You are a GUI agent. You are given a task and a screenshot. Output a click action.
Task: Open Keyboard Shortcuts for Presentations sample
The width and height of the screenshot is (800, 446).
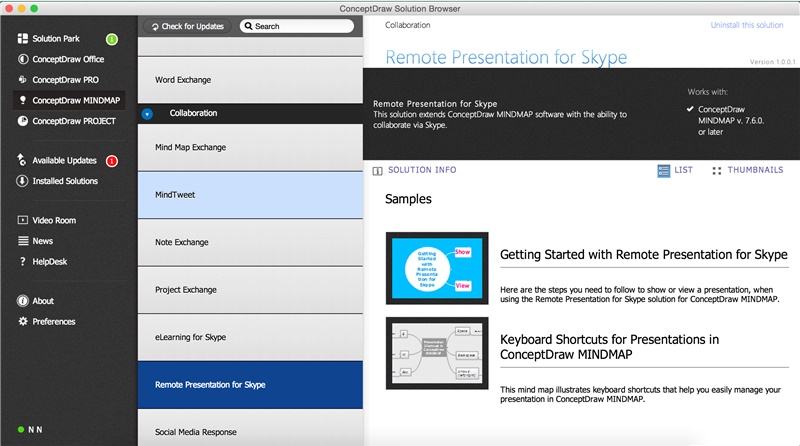[x=610, y=347]
